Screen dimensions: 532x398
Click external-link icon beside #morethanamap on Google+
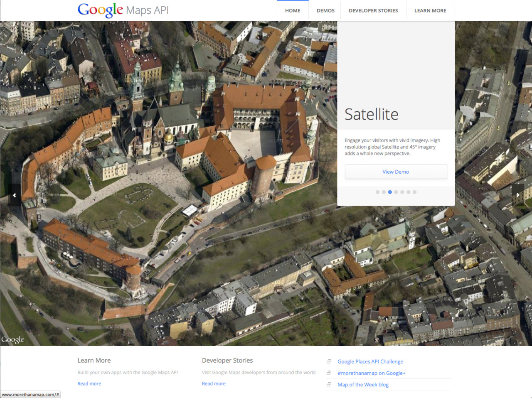329,373
